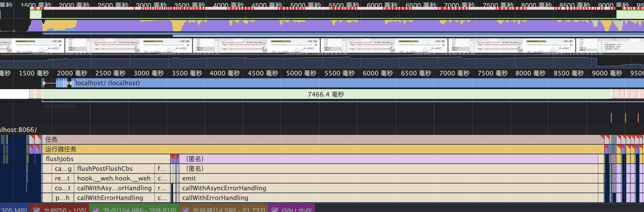Image resolution: width=644 pixels, height=212 pixels.
Task: Toggle the GPU 内存 checkbox
Action: pyautogui.click(x=275, y=210)
